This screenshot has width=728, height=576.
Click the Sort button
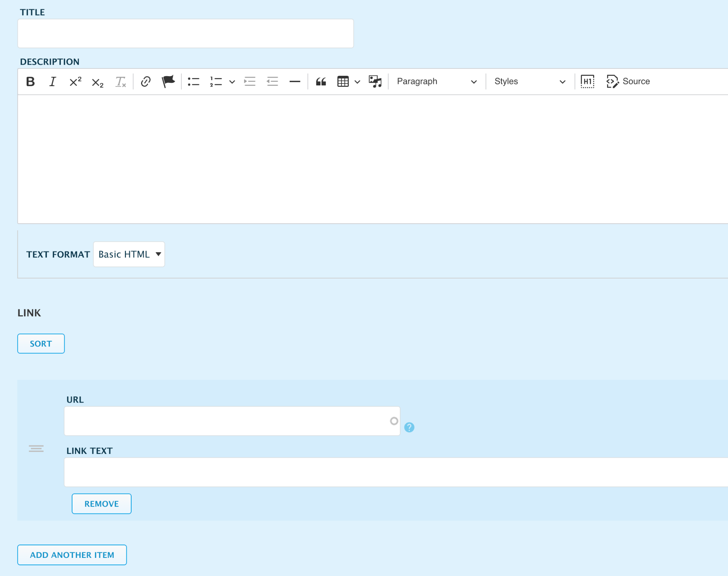tap(41, 343)
